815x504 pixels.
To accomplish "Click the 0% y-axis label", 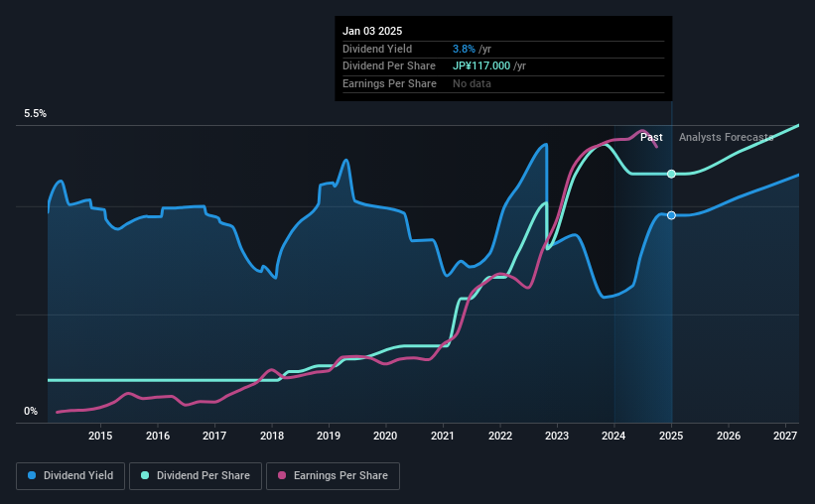I will coord(31,412).
